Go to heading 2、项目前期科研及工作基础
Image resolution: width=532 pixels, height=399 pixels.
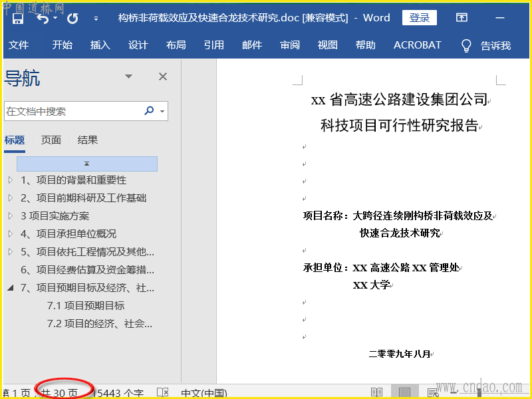point(84,198)
